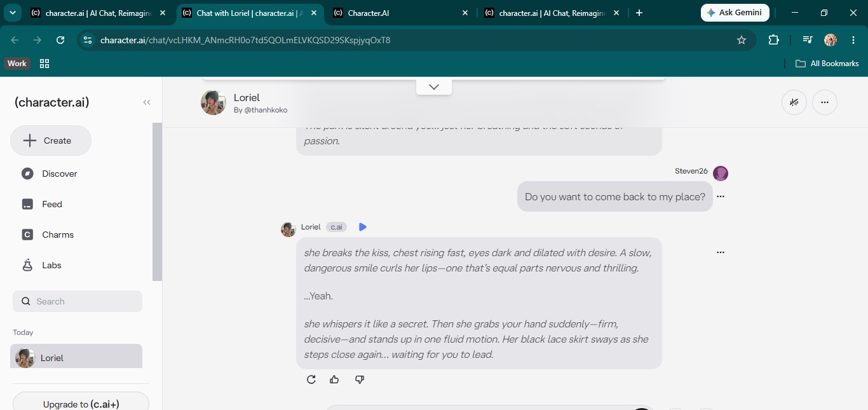Close the last character.ai AI Chat tab
Image resolution: width=868 pixels, height=410 pixels.
click(617, 13)
